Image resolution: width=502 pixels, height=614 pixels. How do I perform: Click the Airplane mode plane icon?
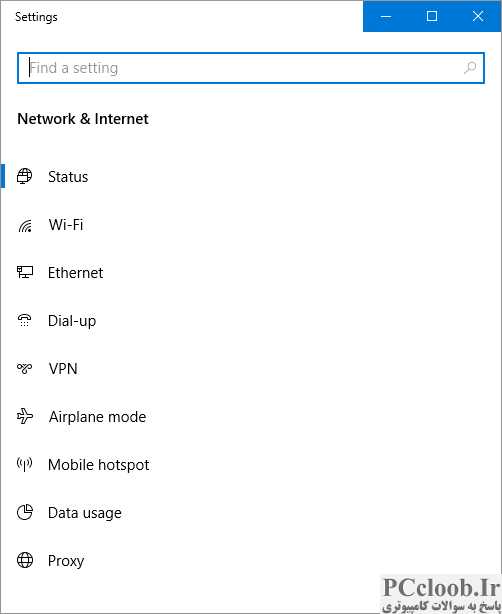[25, 416]
